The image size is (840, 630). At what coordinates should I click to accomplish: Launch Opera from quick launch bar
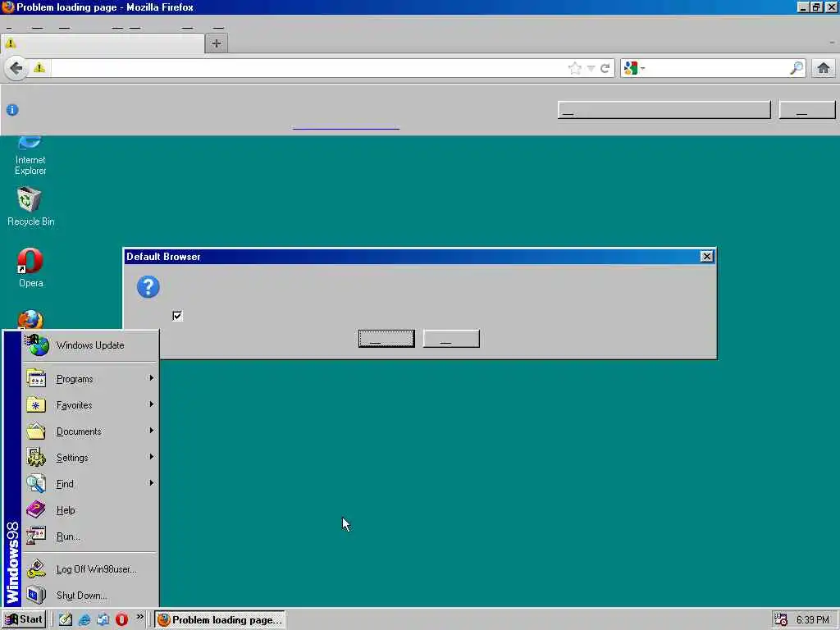pyautogui.click(x=121, y=619)
